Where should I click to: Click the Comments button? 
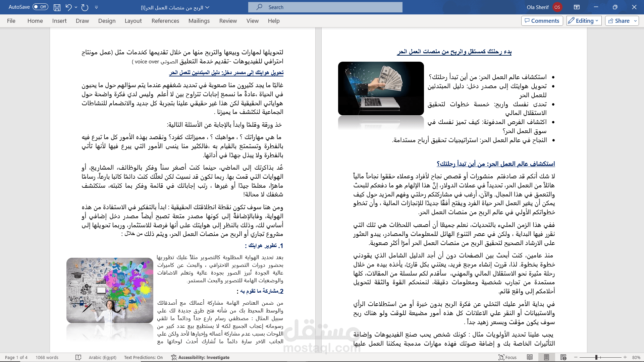click(542, 21)
